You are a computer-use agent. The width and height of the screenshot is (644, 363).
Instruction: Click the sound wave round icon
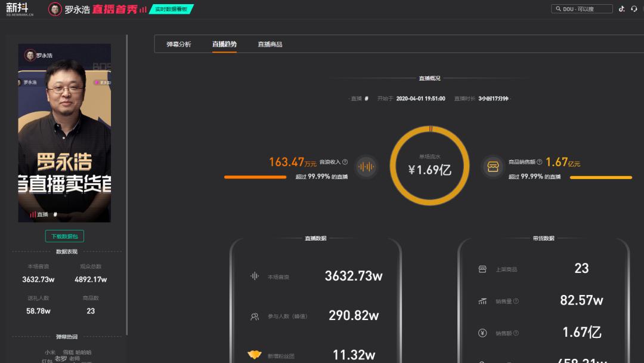pos(366,167)
